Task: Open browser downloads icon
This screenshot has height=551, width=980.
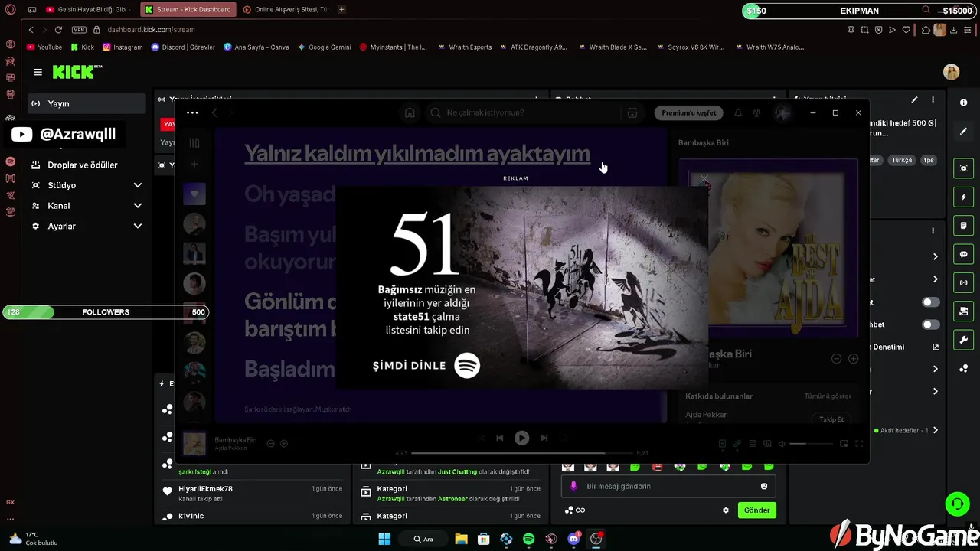Action: tap(953, 30)
